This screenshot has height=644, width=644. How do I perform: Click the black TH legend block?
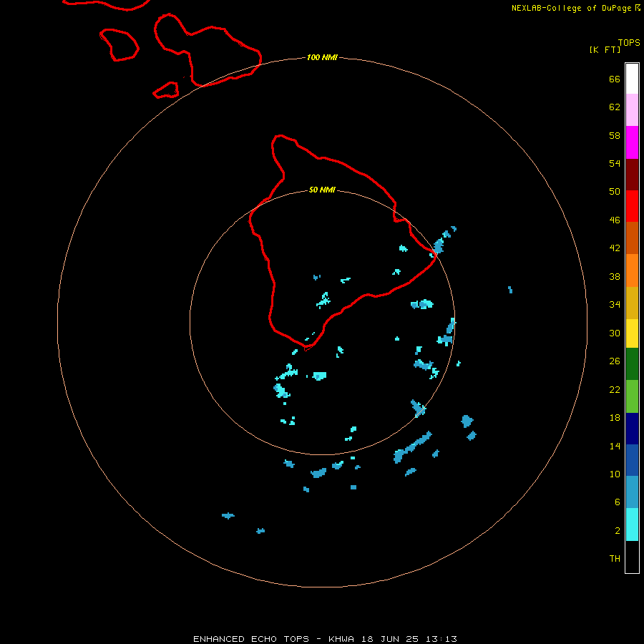[x=632, y=557]
